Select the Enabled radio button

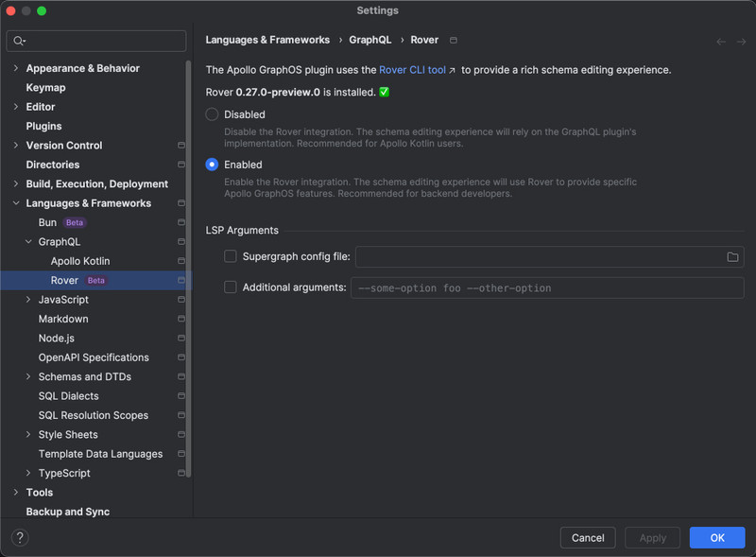pyautogui.click(x=212, y=165)
